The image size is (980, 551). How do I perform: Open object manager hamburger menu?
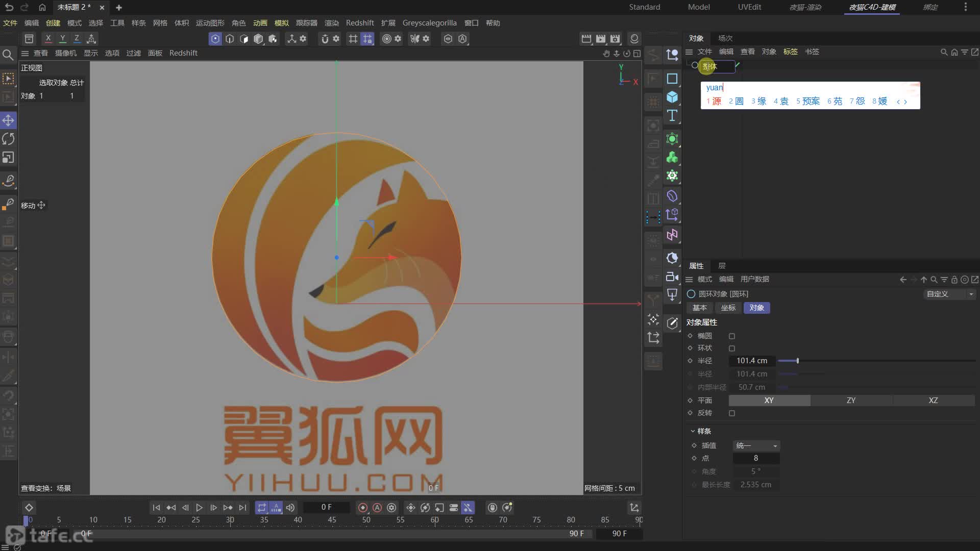point(689,52)
